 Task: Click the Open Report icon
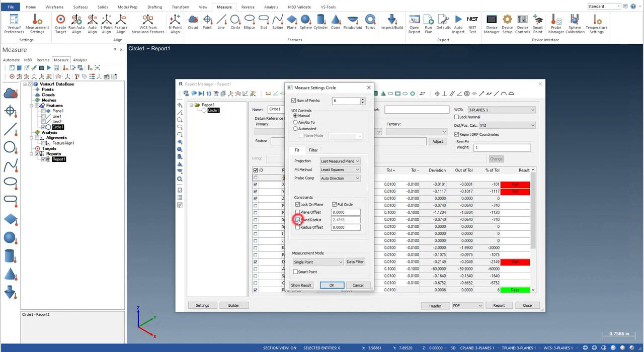(x=414, y=24)
